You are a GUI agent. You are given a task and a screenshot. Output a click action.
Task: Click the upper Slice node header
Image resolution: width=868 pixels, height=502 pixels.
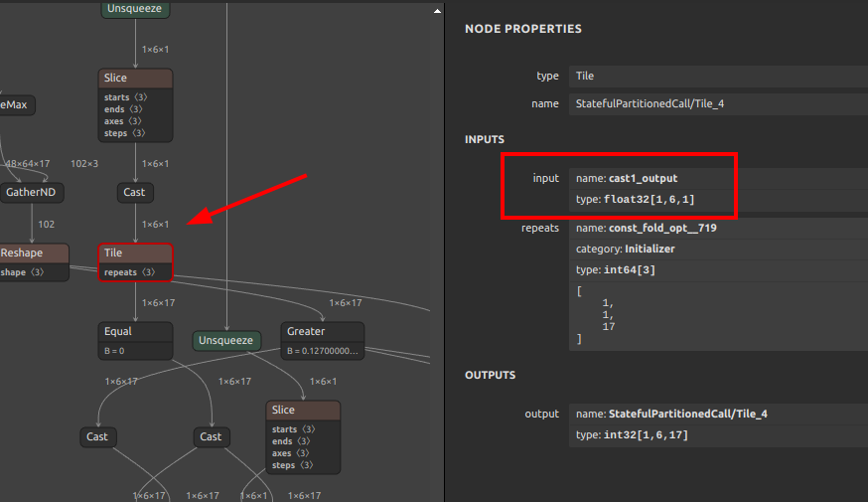tap(135, 78)
